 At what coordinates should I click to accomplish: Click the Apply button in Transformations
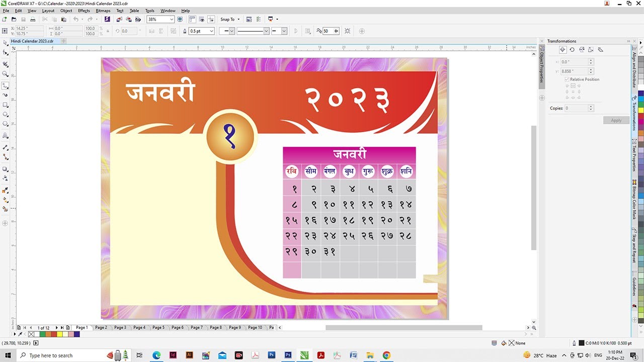(x=616, y=120)
